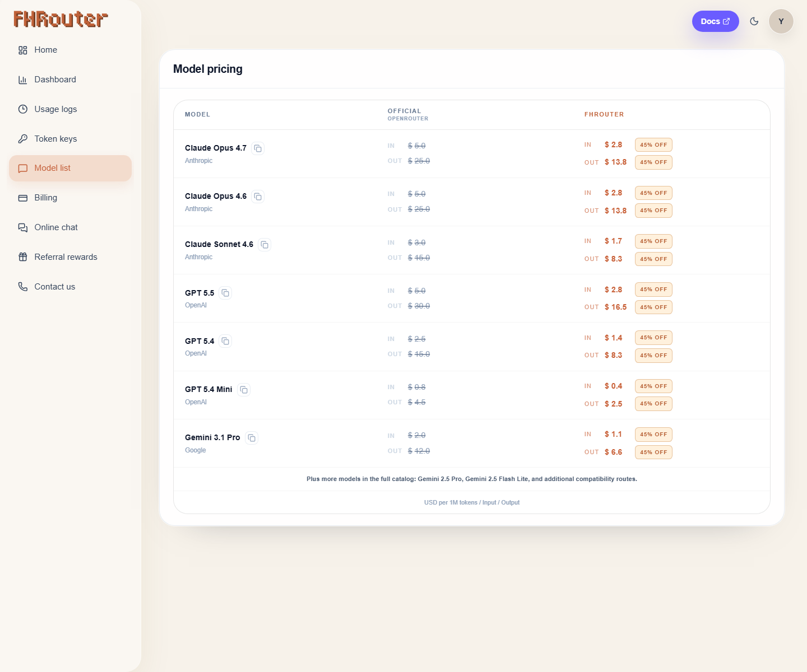Click the Claude Opus 4.7 model name
Image resolution: width=807 pixels, height=672 pixels.
(216, 148)
